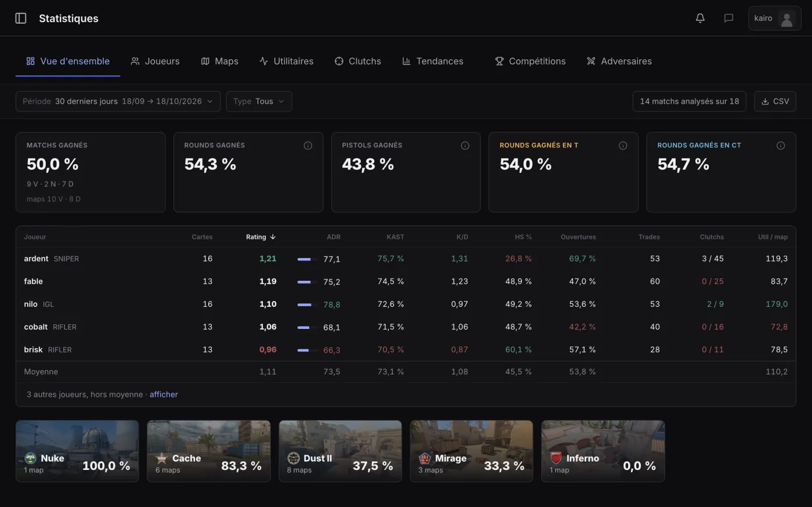Export data with CSV button
This screenshot has height=507, width=812.
tap(775, 101)
